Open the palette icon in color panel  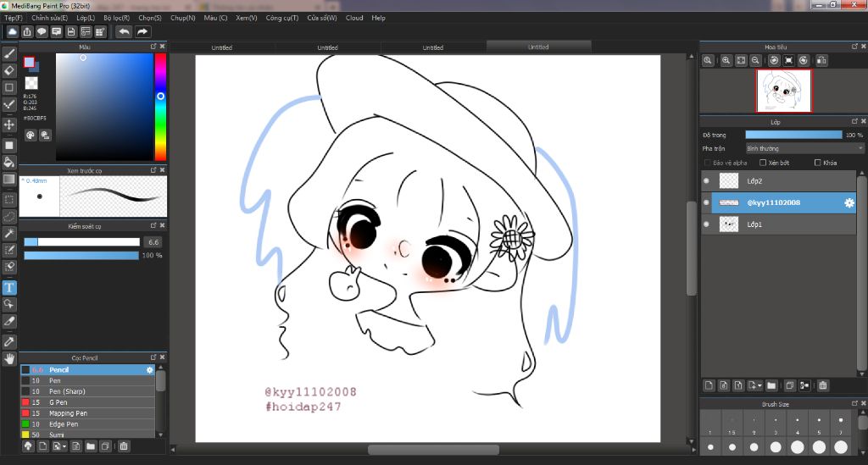click(x=31, y=135)
